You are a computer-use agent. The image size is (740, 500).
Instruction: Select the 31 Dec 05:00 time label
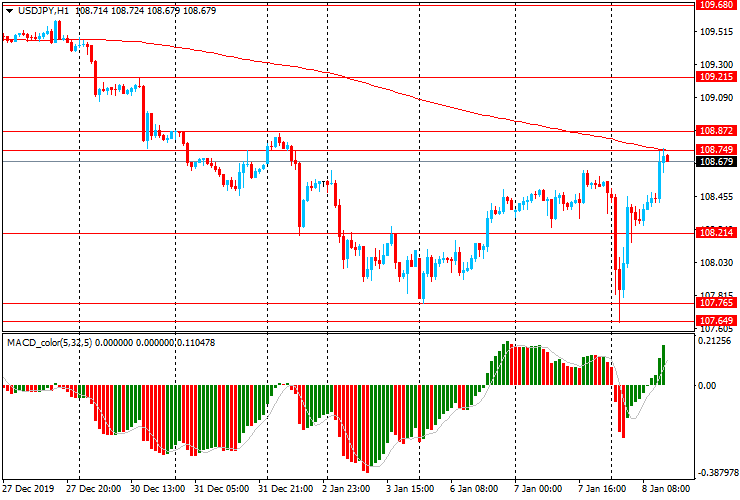click(222, 489)
